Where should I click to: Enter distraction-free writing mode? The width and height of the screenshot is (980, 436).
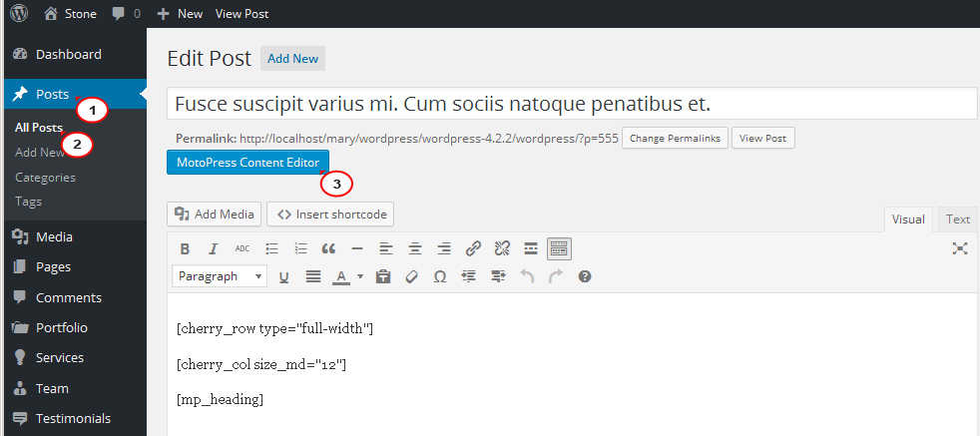(x=959, y=248)
